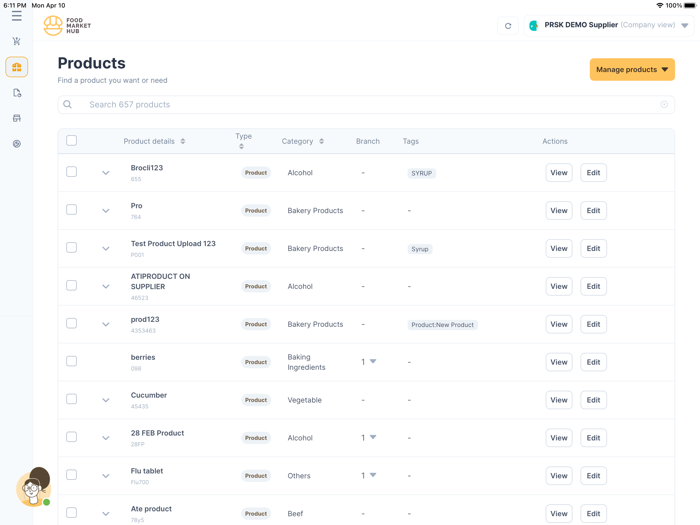Edit the Cucumber product
Viewport: 700px width, 525px height.
pos(593,400)
